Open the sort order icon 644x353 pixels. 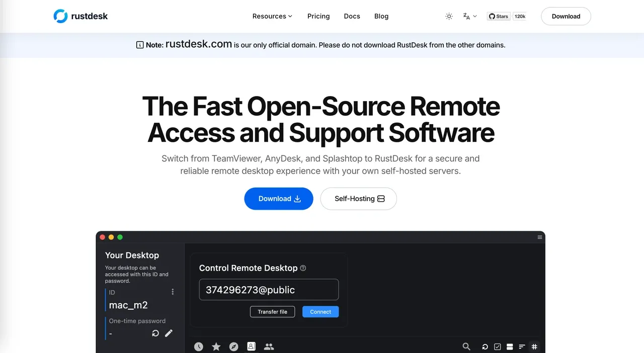(522, 346)
